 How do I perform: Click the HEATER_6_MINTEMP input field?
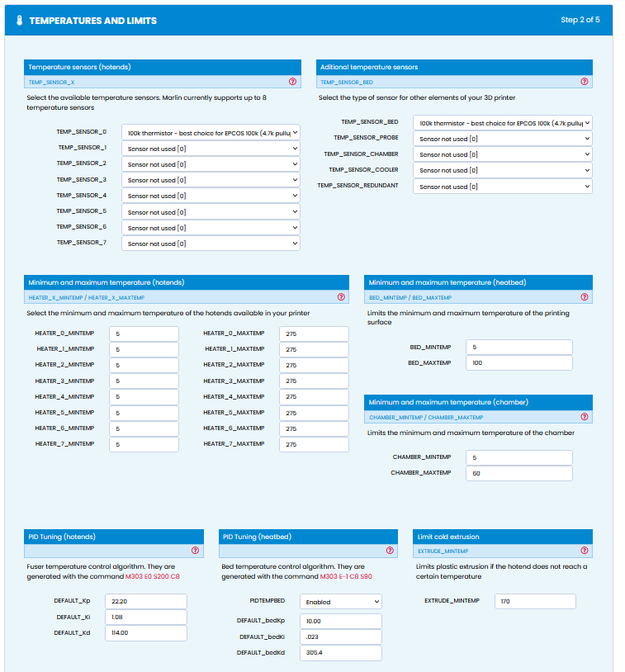pyautogui.click(x=144, y=428)
